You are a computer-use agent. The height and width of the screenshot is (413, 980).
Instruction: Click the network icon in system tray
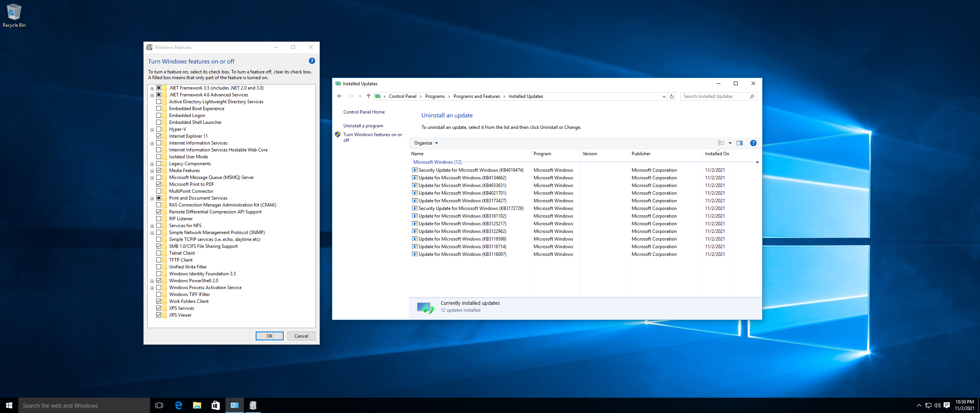[928, 405]
